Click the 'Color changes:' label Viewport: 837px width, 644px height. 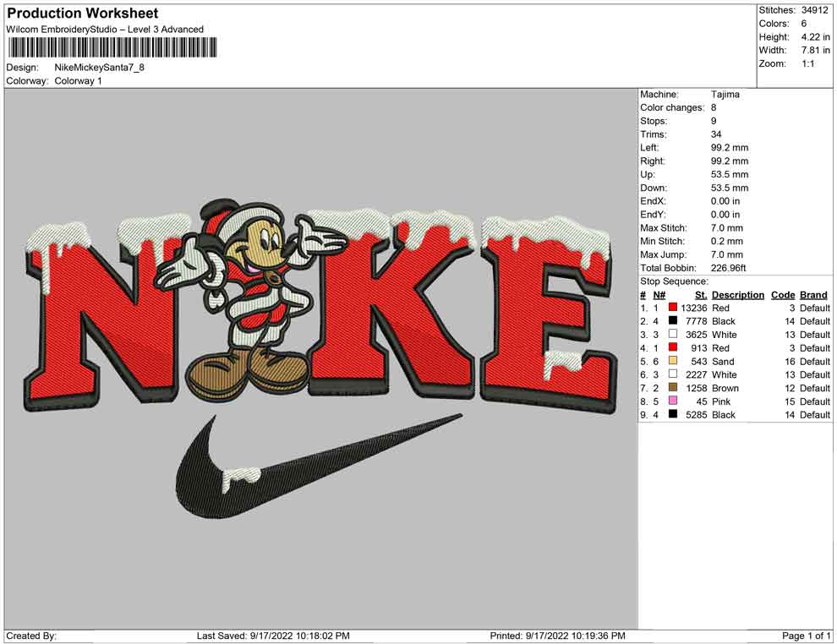[672, 108]
